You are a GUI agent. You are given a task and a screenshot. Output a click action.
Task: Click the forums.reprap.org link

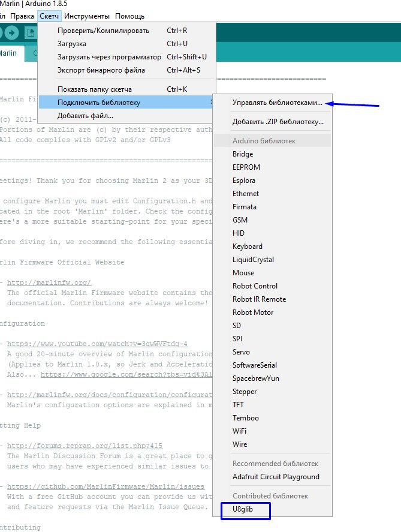click(85, 446)
